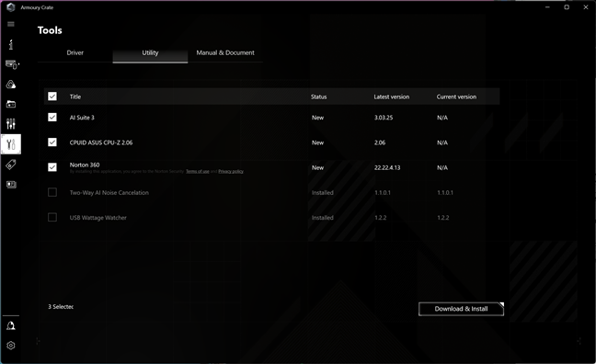This screenshot has width=596, height=364.
Task: Click the Title column header
Action: point(75,97)
